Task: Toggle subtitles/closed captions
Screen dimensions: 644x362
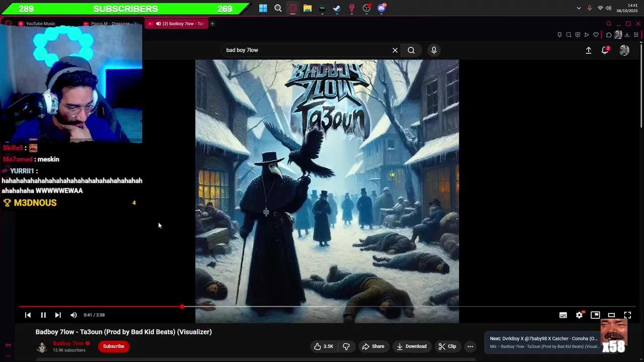Action: pyautogui.click(x=563, y=315)
